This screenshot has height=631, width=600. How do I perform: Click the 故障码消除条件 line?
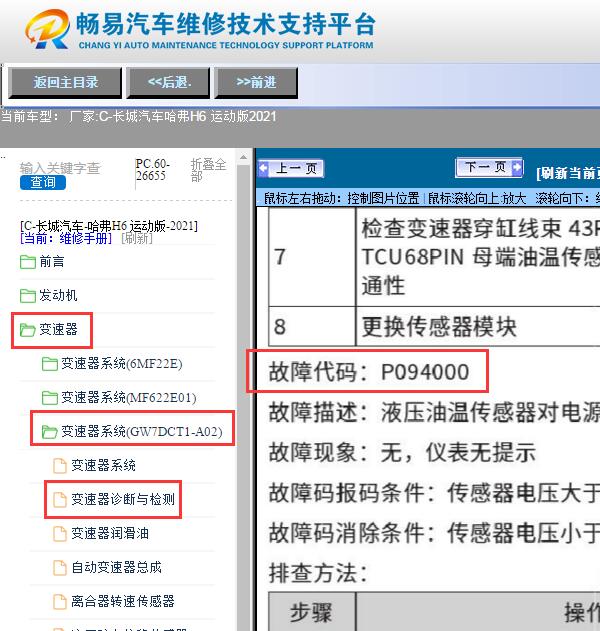(434, 533)
